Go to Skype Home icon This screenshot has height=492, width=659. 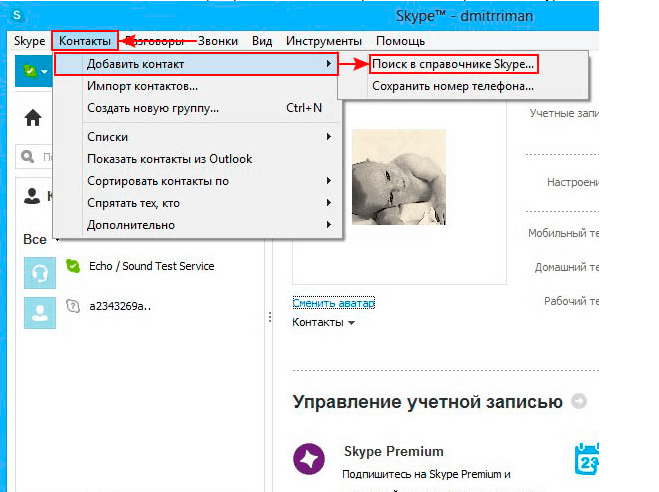pyautogui.click(x=33, y=118)
